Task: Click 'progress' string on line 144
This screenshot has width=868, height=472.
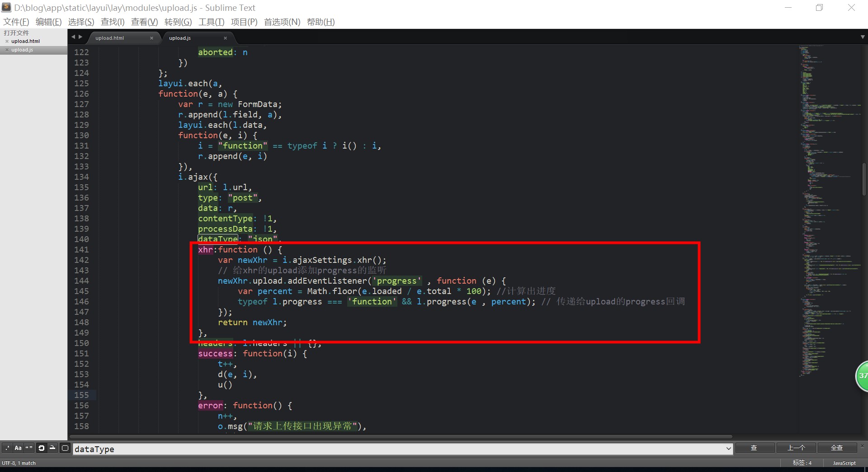Action: click(x=397, y=281)
